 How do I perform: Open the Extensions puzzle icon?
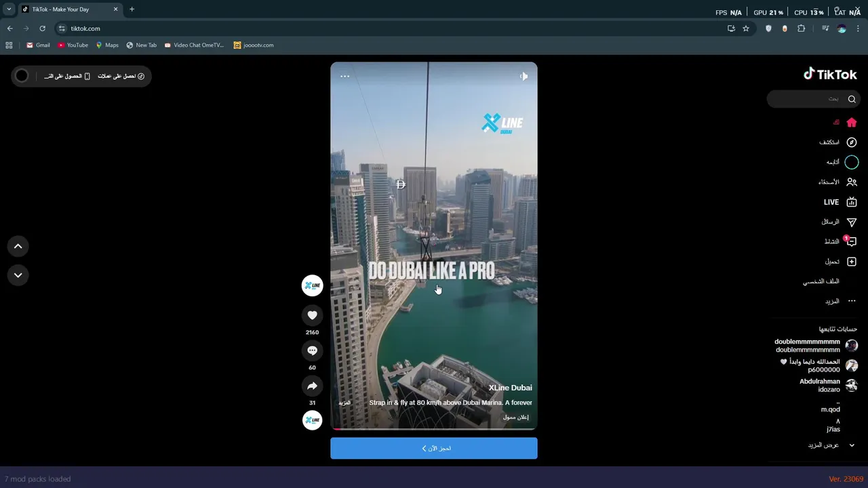coord(802,28)
